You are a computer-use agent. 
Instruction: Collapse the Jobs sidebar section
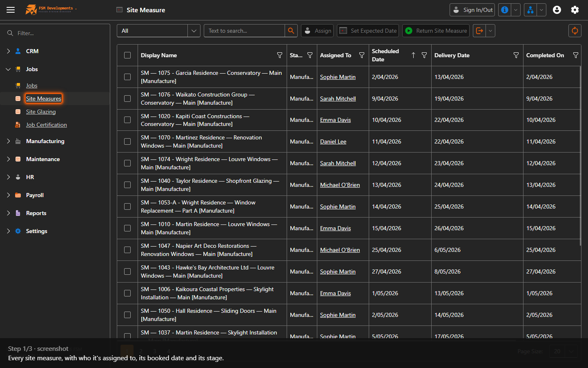click(9, 69)
